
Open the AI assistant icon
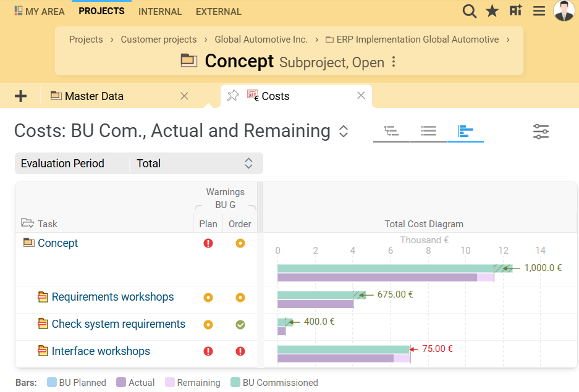[x=516, y=11]
